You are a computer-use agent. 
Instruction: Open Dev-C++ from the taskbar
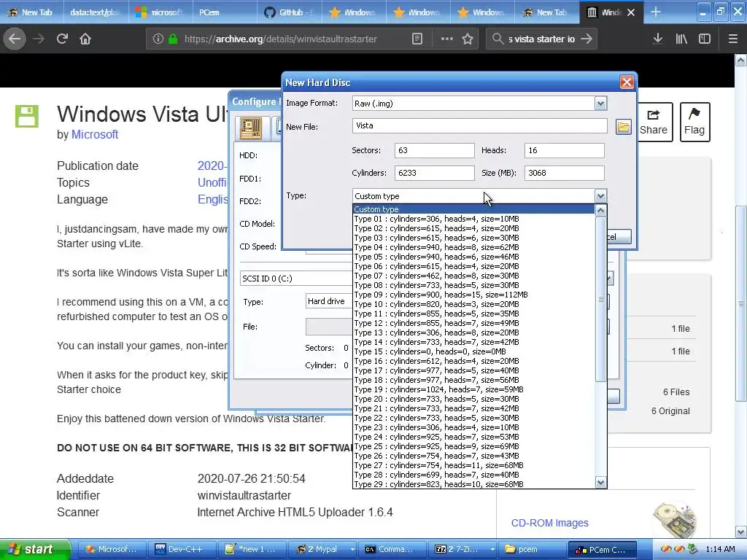[182, 550]
